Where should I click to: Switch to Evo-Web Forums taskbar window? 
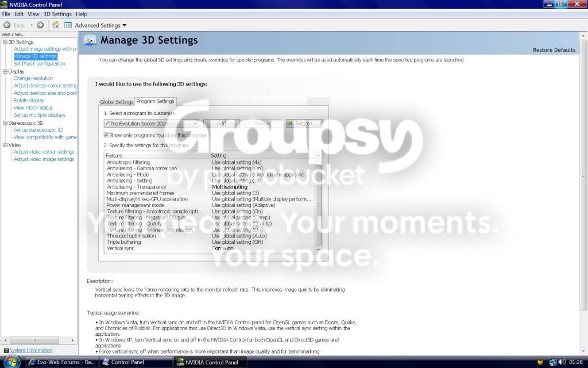click(x=62, y=362)
